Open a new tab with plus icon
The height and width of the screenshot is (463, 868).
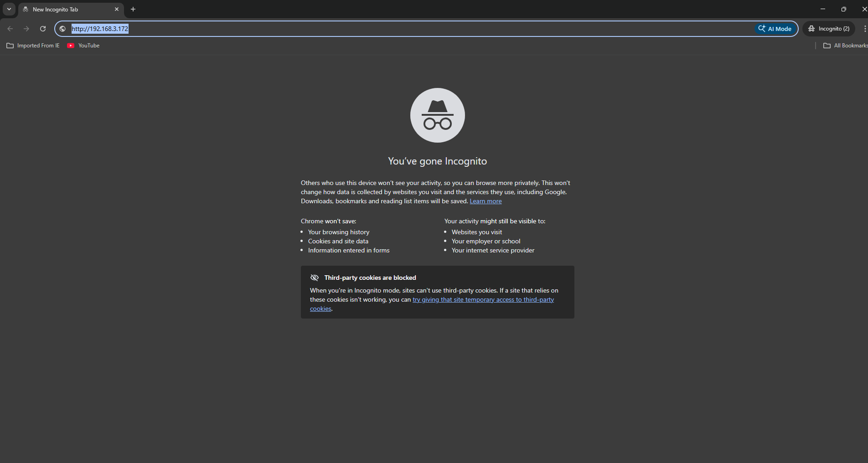pos(133,9)
